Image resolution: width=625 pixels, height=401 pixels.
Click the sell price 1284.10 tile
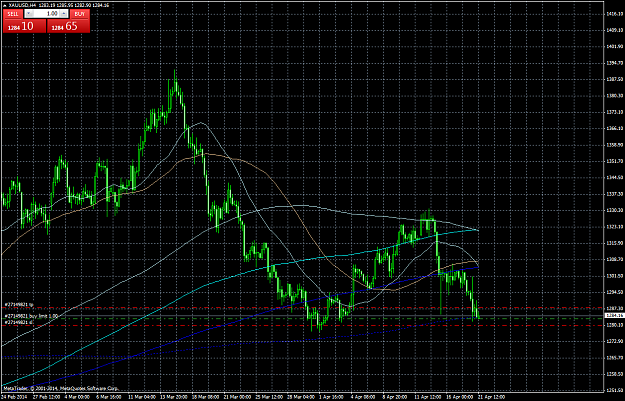tap(24, 26)
